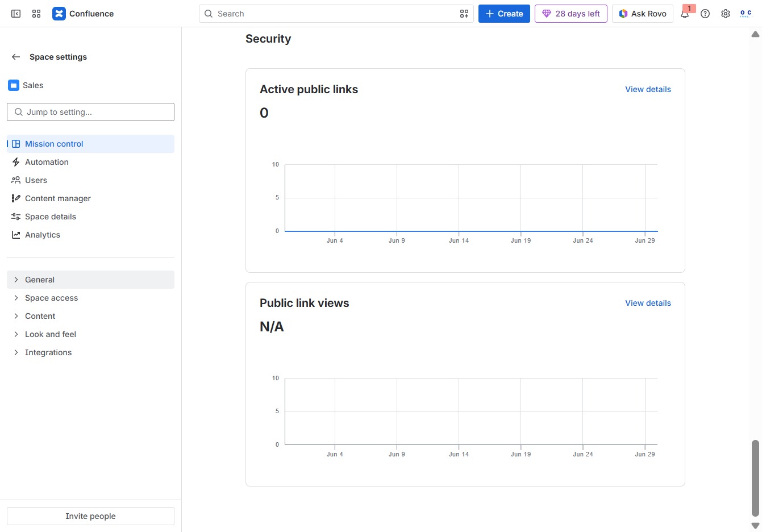Click the Security heading

(x=268, y=39)
